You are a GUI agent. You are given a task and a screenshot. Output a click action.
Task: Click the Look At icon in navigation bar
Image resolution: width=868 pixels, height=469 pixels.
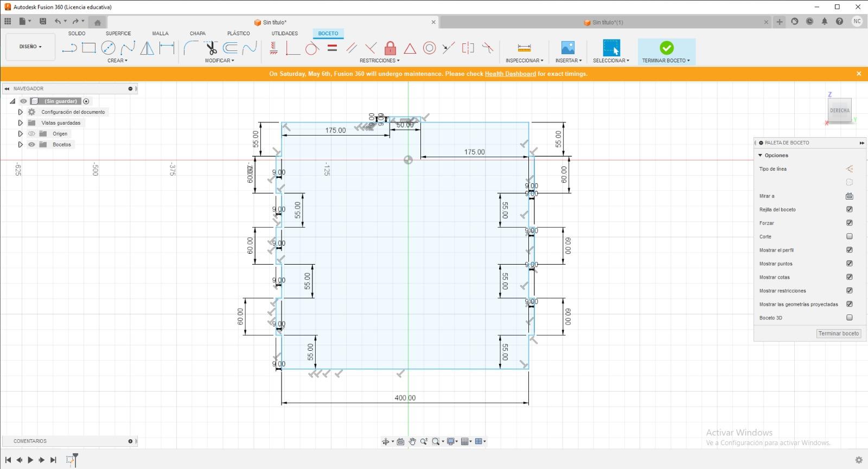tap(400, 441)
